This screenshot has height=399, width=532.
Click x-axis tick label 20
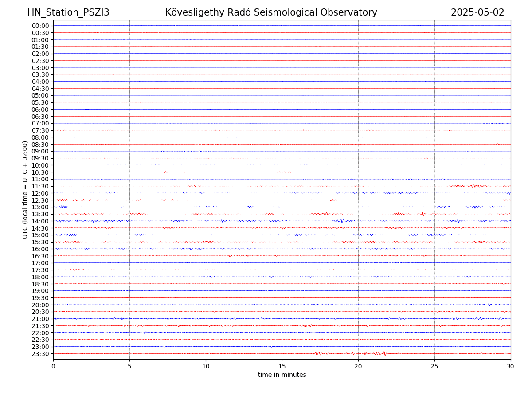(x=358, y=367)
